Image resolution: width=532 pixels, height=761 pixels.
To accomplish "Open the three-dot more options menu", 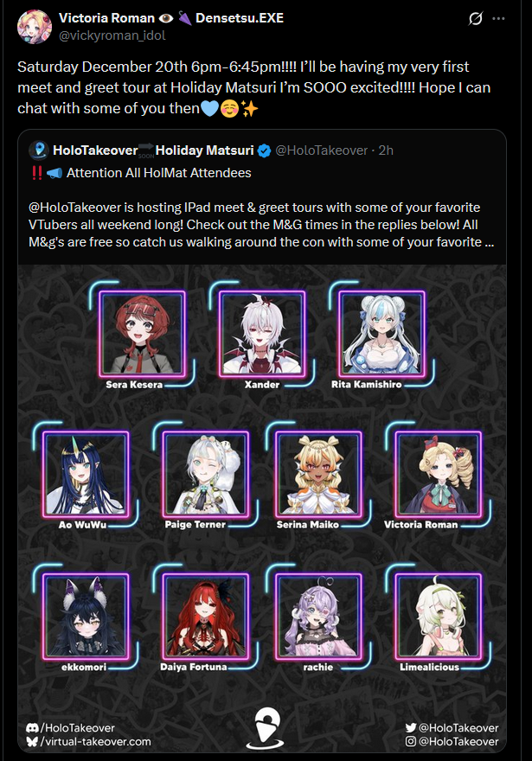I will click(x=498, y=18).
